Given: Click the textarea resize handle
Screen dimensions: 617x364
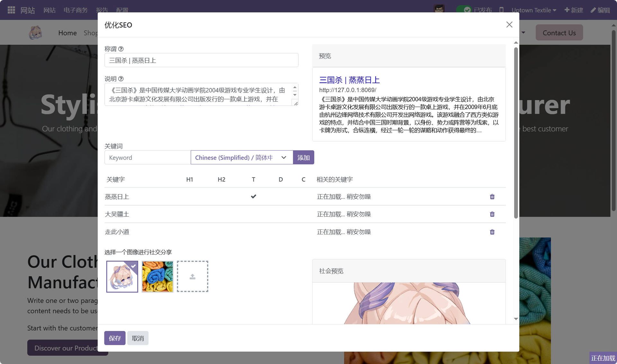Looking at the screenshot, I should pyautogui.click(x=296, y=103).
